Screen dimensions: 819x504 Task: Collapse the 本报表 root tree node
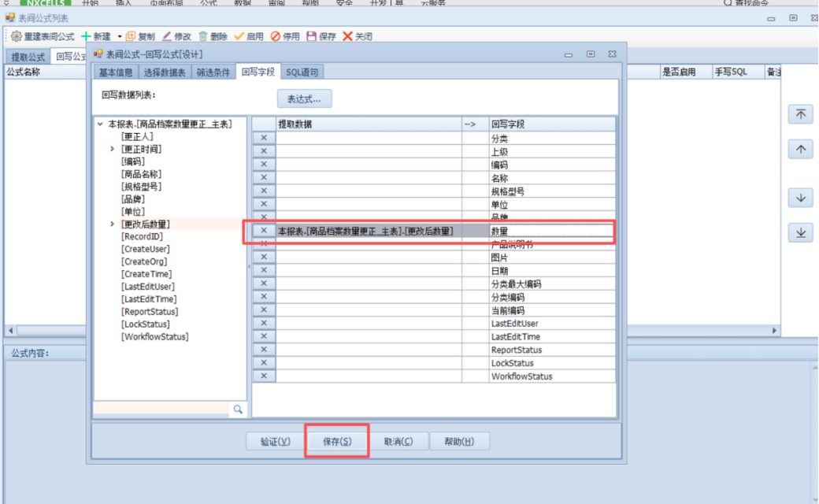(100, 124)
